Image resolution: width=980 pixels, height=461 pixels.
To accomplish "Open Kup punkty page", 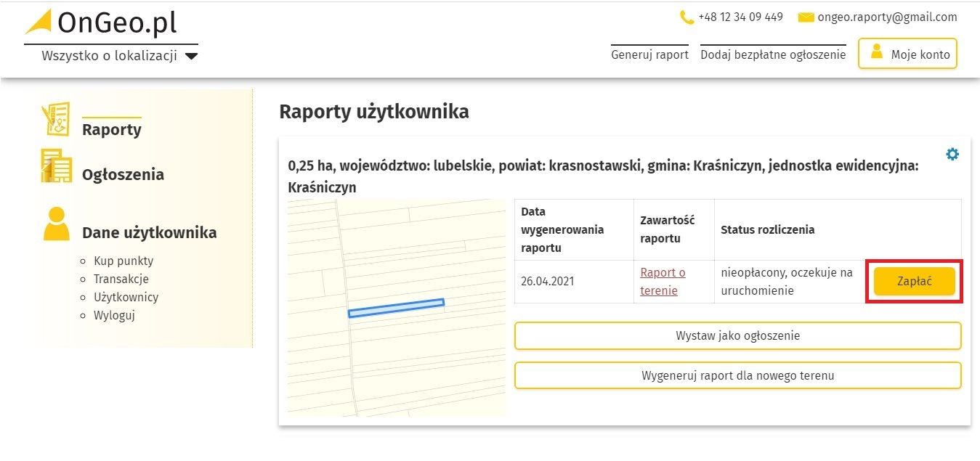I will [123, 261].
